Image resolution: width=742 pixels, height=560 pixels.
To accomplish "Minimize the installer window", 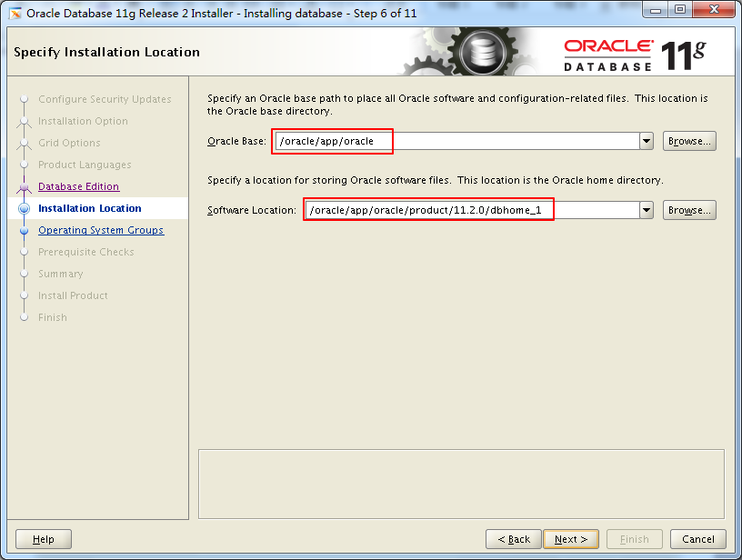I will [656, 10].
